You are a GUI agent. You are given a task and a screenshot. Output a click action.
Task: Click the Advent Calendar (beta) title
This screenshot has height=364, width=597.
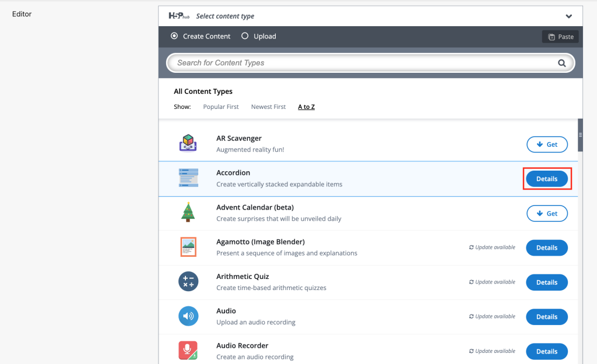[255, 207]
